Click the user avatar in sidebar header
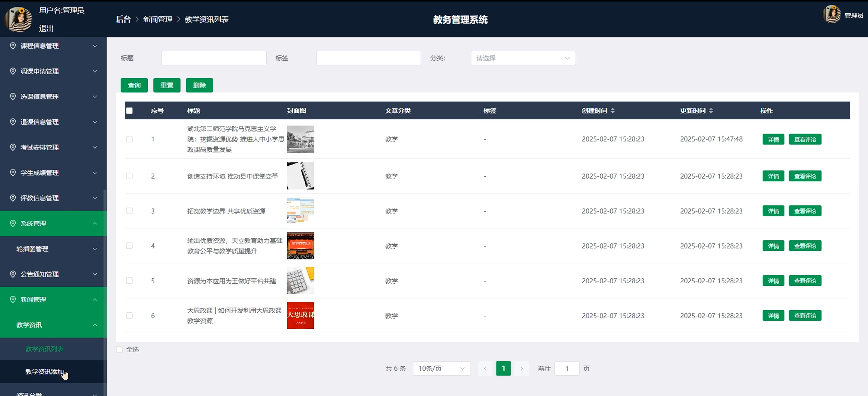 tap(18, 19)
